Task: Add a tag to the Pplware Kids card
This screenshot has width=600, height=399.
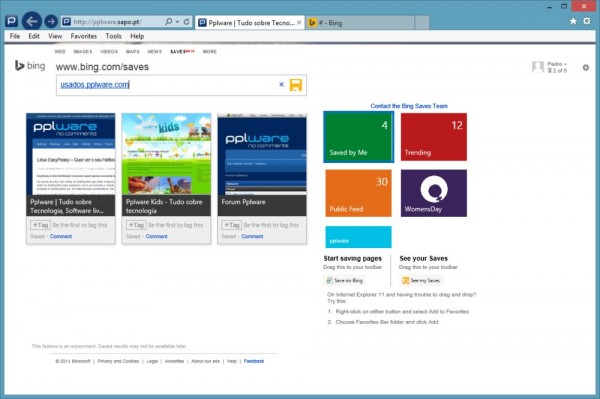Action: (x=136, y=225)
